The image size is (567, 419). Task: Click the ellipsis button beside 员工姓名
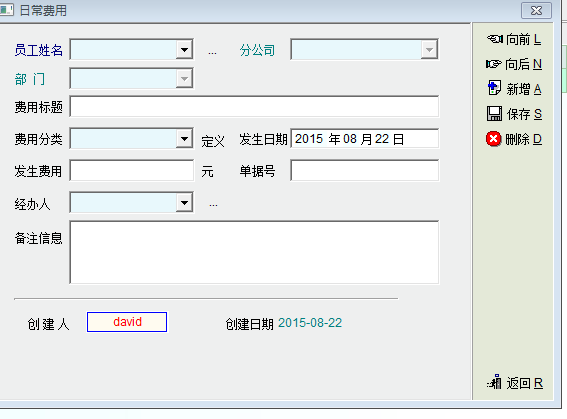coord(212,53)
